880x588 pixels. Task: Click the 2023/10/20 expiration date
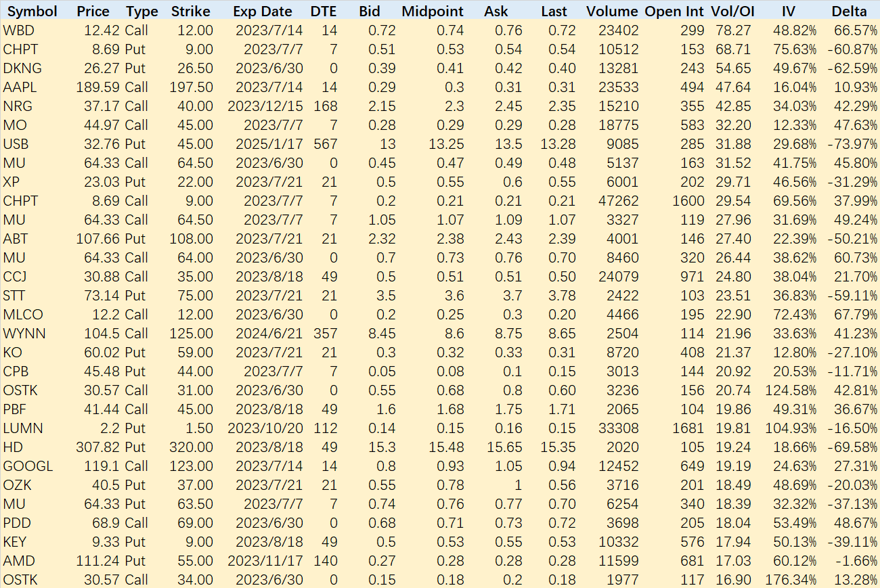tap(266, 428)
